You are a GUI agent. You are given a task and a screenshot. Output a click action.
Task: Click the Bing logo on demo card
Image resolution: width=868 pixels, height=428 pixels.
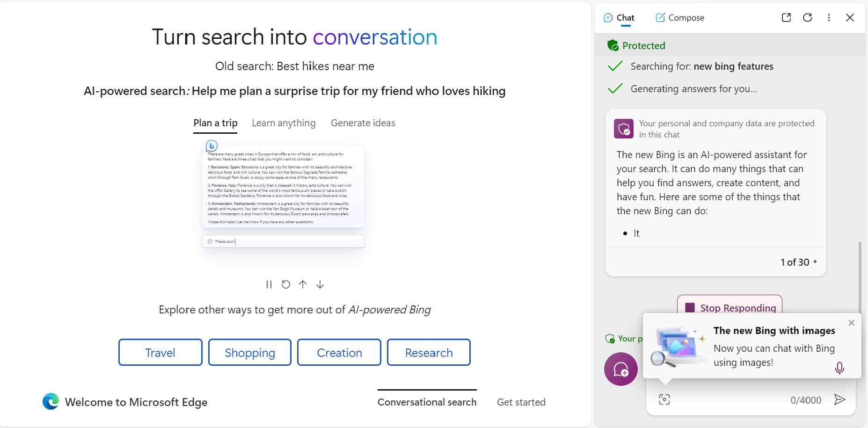(x=212, y=146)
